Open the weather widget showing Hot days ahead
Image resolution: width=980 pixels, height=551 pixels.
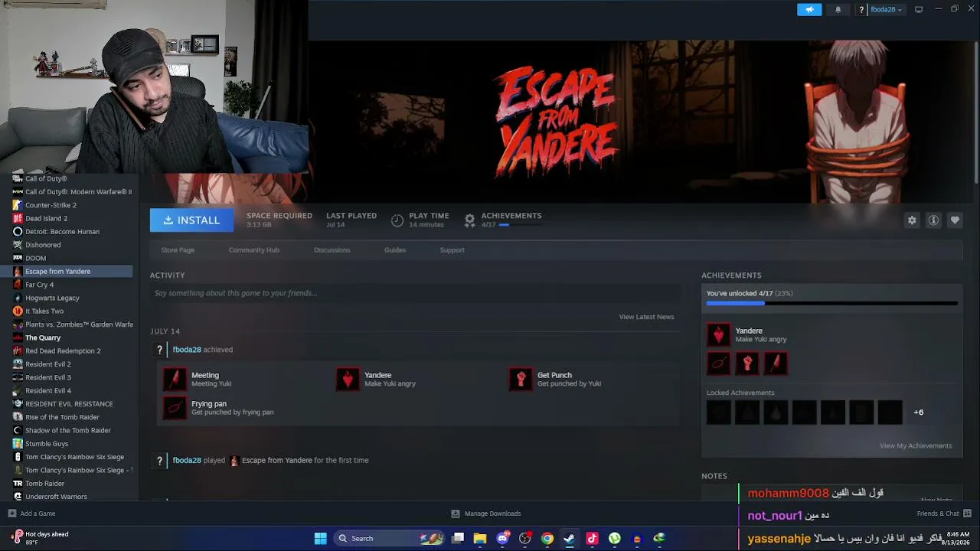click(x=40, y=538)
